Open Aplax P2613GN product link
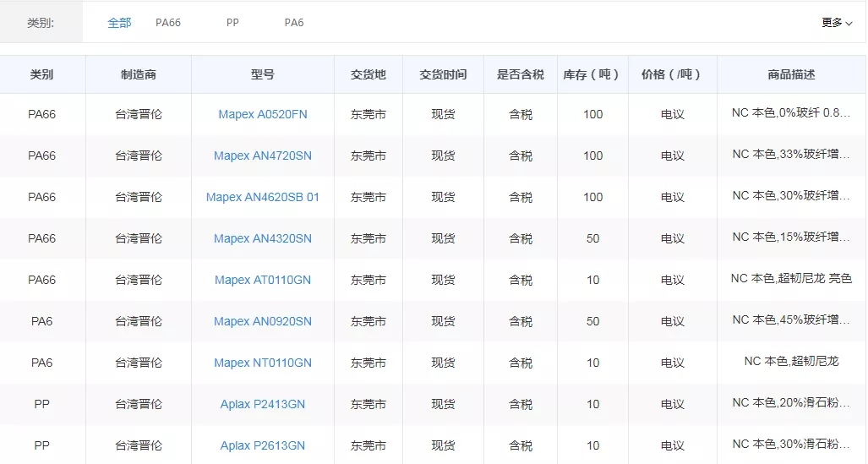 point(262,445)
